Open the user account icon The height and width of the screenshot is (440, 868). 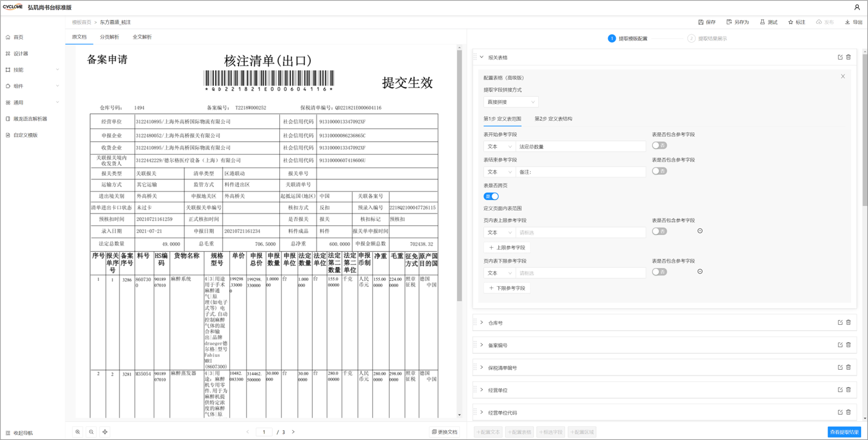coord(857,7)
